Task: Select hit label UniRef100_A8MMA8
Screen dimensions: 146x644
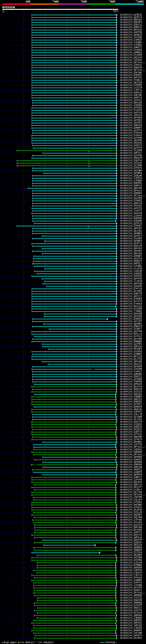Action: pyautogui.click(x=131, y=603)
